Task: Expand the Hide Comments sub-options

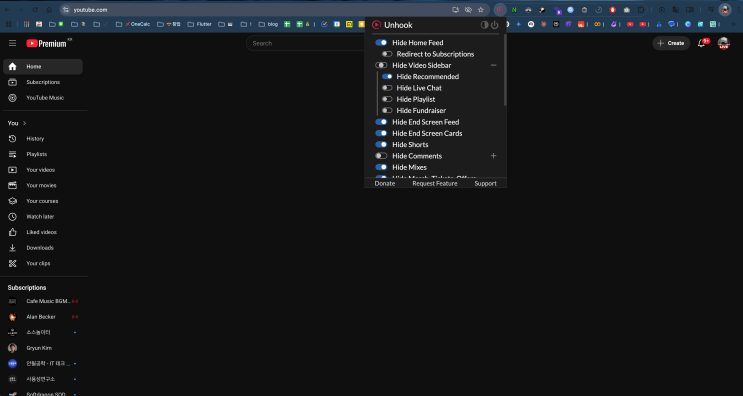Action: click(493, 156)
